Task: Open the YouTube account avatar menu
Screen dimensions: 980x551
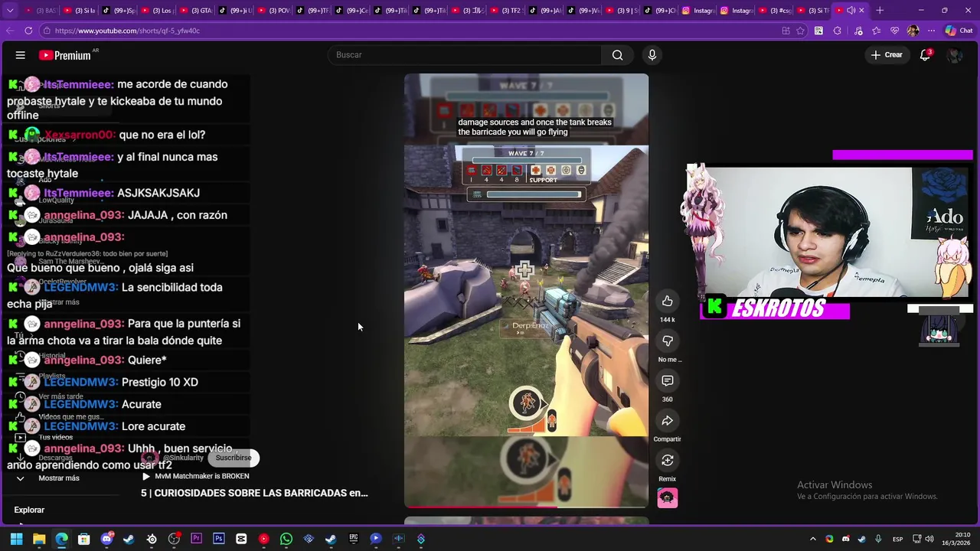Action: 954,55
